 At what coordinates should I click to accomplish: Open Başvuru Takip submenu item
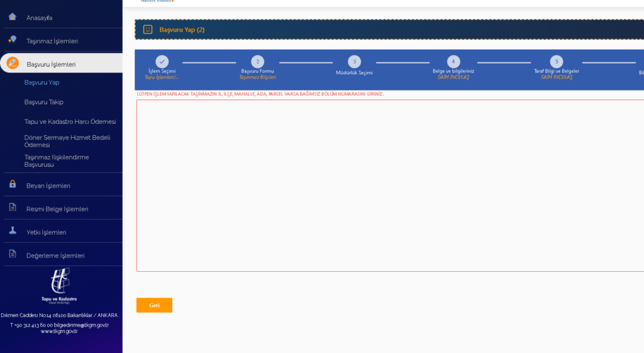click(x=44, y=102)
